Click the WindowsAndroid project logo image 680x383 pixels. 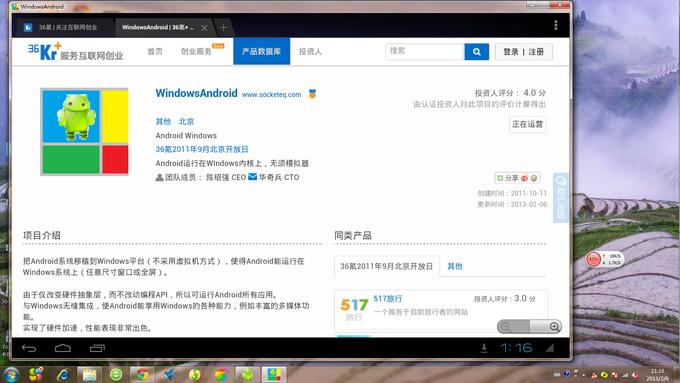pos(84,132)
